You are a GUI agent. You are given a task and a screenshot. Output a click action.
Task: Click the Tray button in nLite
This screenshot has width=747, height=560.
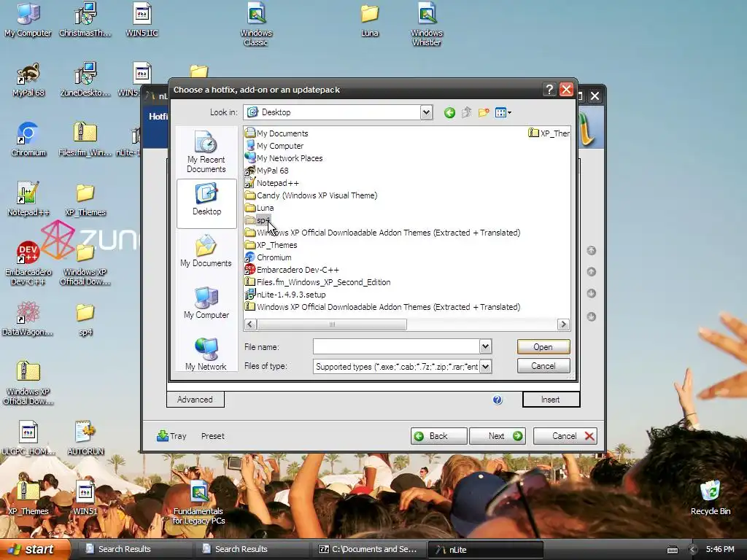click(x=171, y=436)
